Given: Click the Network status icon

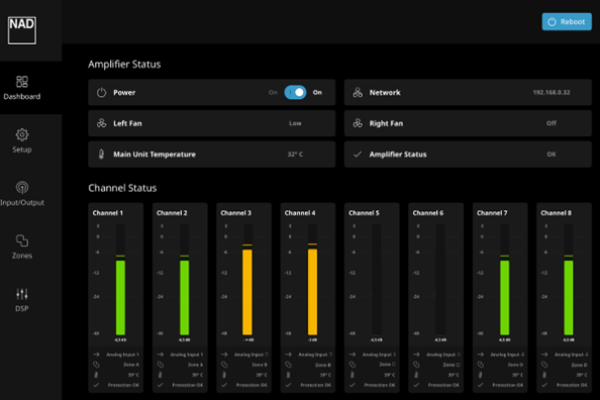Looking at the screenshot, I should [358, 92].
